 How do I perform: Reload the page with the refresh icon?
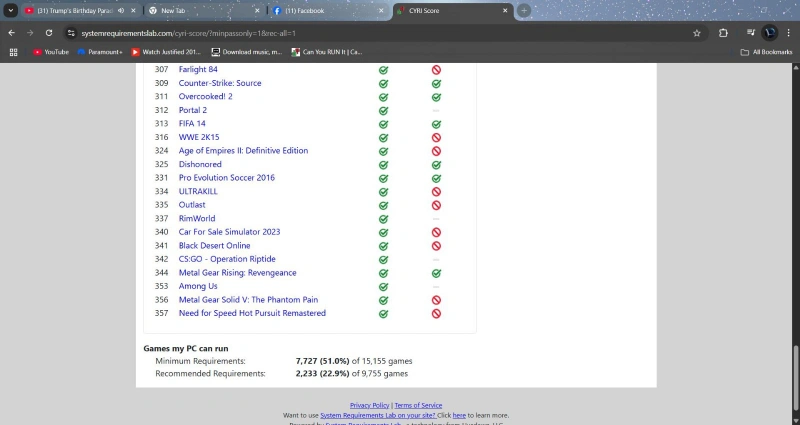(x=49, y=33)
